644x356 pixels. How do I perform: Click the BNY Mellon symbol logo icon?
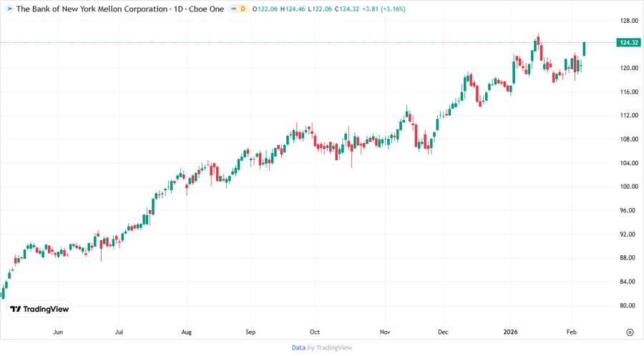9,9
